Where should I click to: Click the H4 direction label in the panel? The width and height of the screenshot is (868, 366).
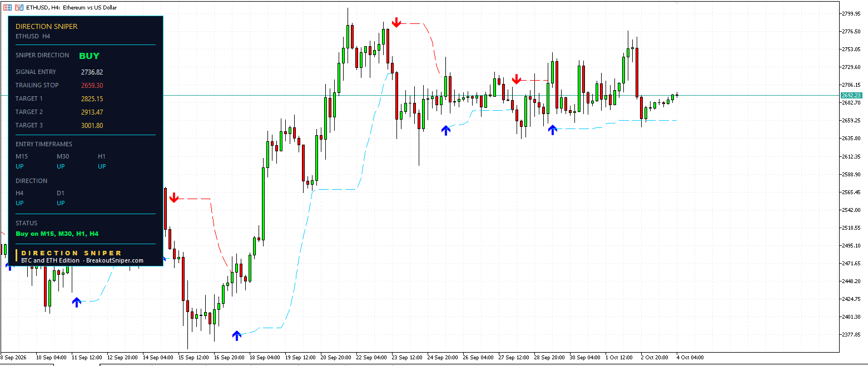(x=19, y=193)
